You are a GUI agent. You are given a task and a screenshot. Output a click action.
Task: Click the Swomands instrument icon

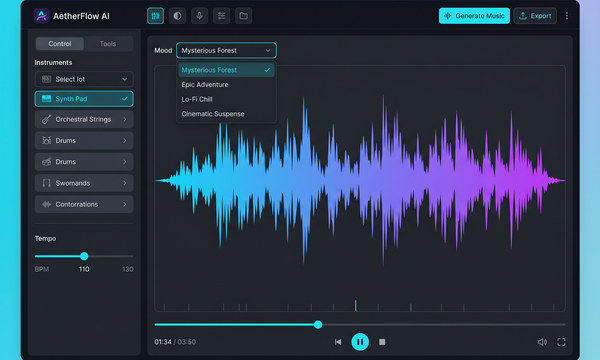pos(46,183)
